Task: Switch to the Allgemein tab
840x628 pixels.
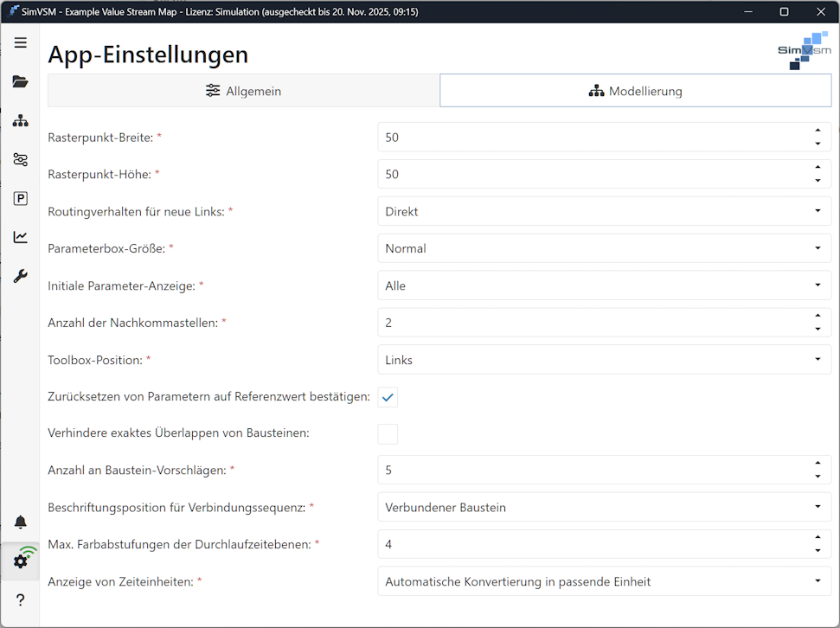Action: pos(243,89)
